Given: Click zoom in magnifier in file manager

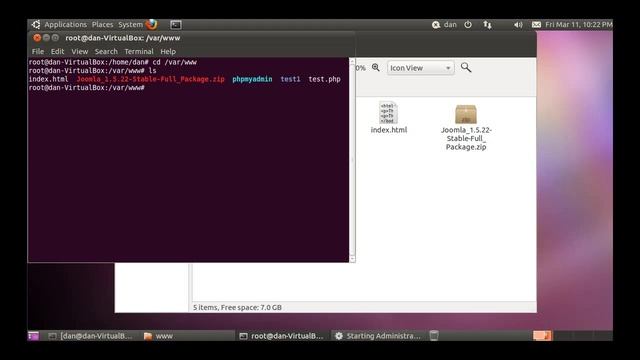Looking at the screenshot, I should (376, 68).
